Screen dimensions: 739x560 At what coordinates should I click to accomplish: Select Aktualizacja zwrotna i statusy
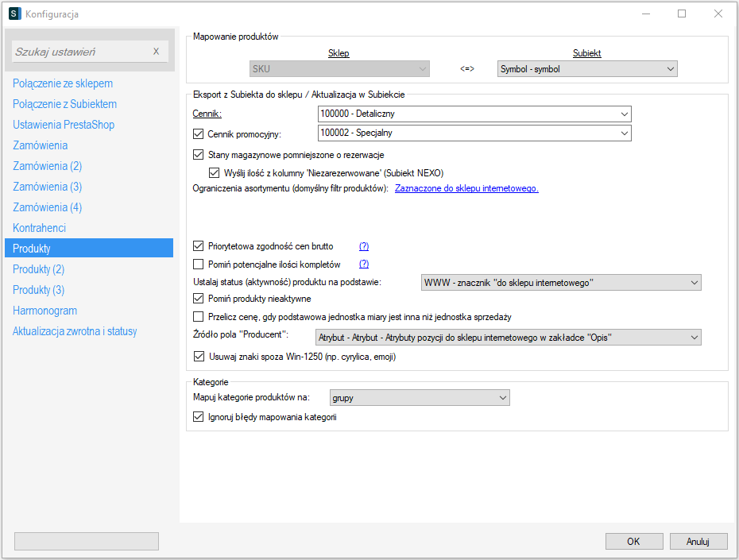tap(75, 331)
